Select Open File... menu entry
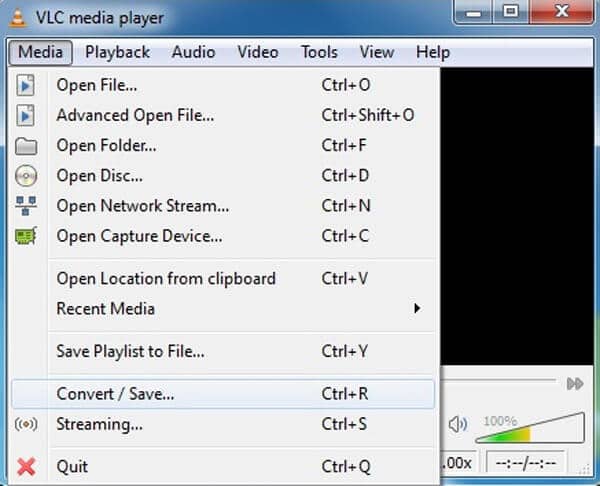The height and width of the screenshot is (486, 600). coord(223,85)
